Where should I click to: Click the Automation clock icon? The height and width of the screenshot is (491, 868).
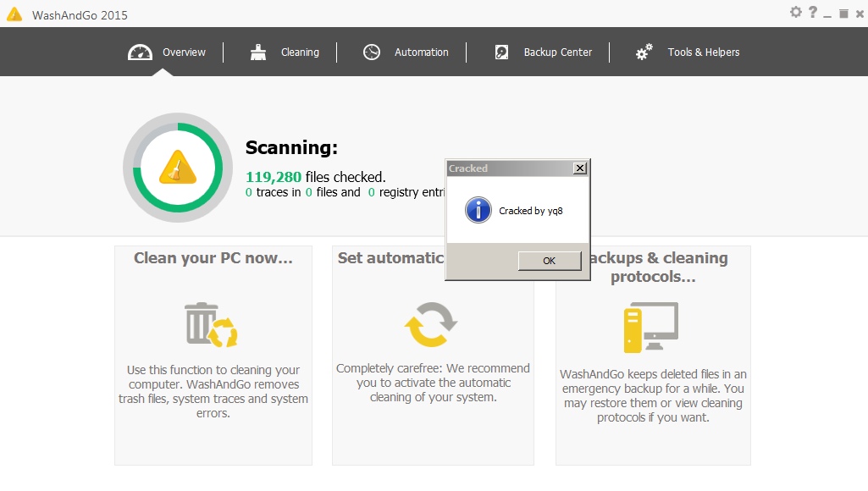tap(372, 52)
